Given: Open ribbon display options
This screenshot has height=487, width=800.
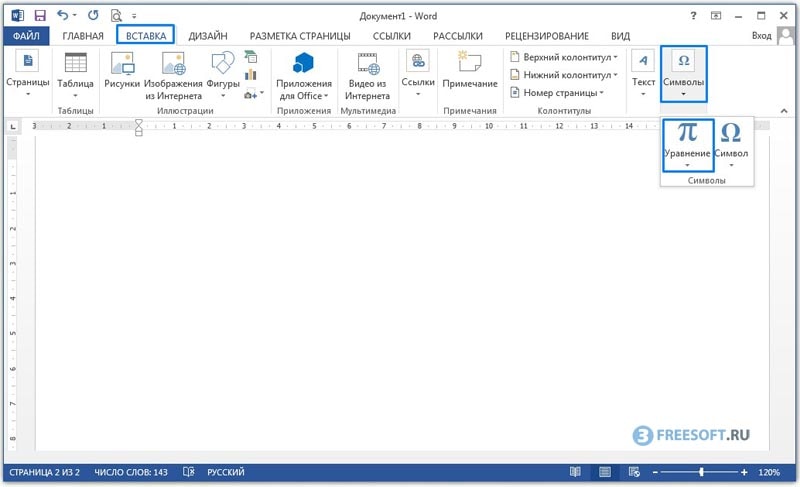Looking at the screenshot, I should coord(716,16).
